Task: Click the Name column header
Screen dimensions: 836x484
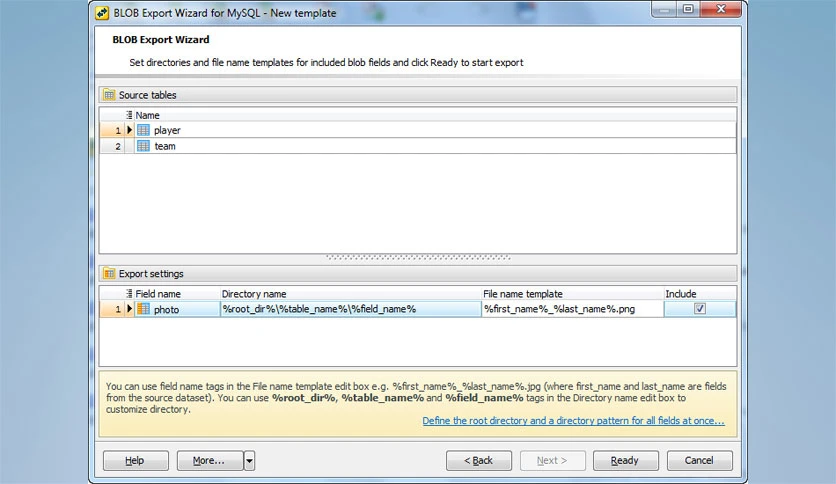Action: click(x=435, y=115)
